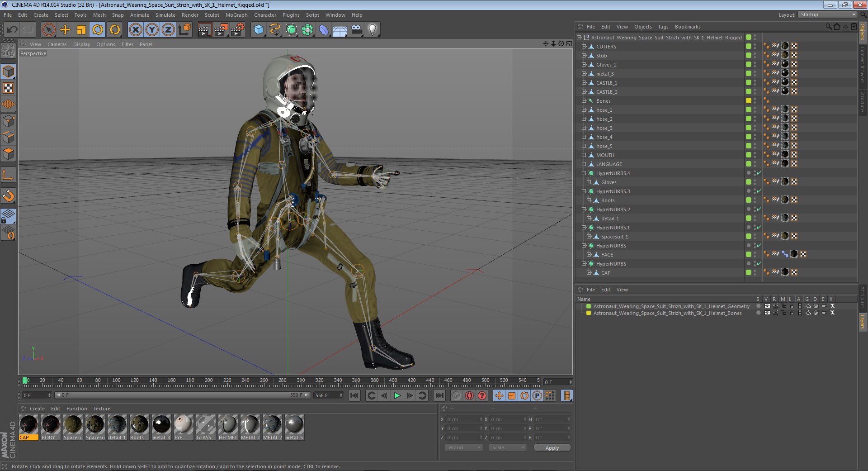Toggle X axis lock
Image resolution: width=868 pixels, height=471 pixels.
pyautogui.click(x=135, y=30)
